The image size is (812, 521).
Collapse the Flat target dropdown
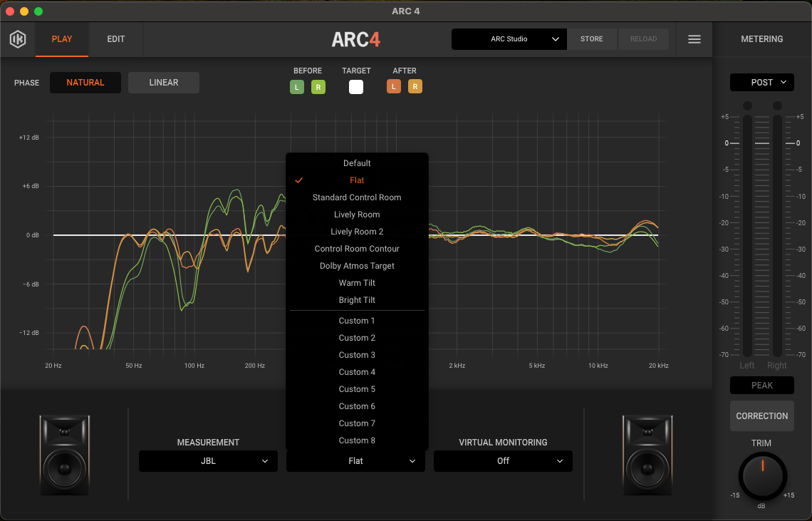[355, 461]
